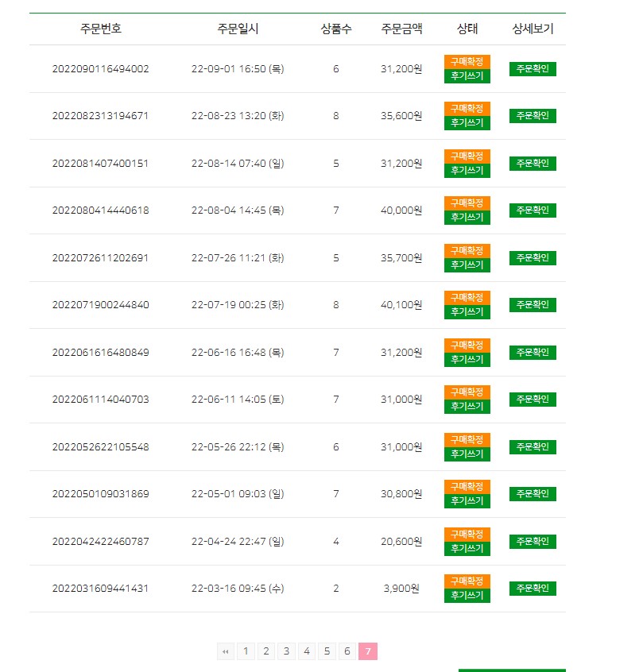The width and height of the screenshot is (643, 672).
Task: Open 주문확인 for order 2022090116494002
Action: point(533,69)
